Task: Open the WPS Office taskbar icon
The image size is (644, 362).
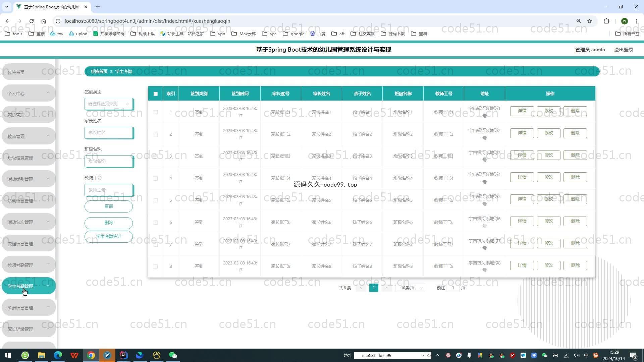Action: pos(74,355)
